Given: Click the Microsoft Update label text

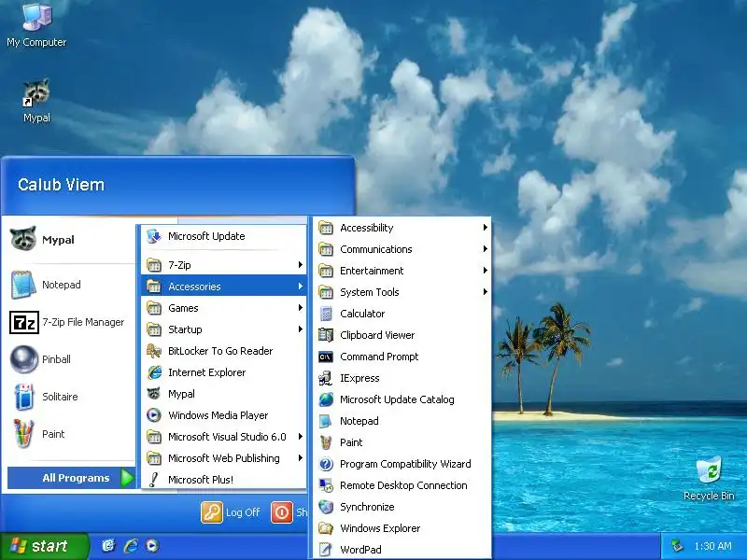Looking at the screenshot, I should (206, 236).
